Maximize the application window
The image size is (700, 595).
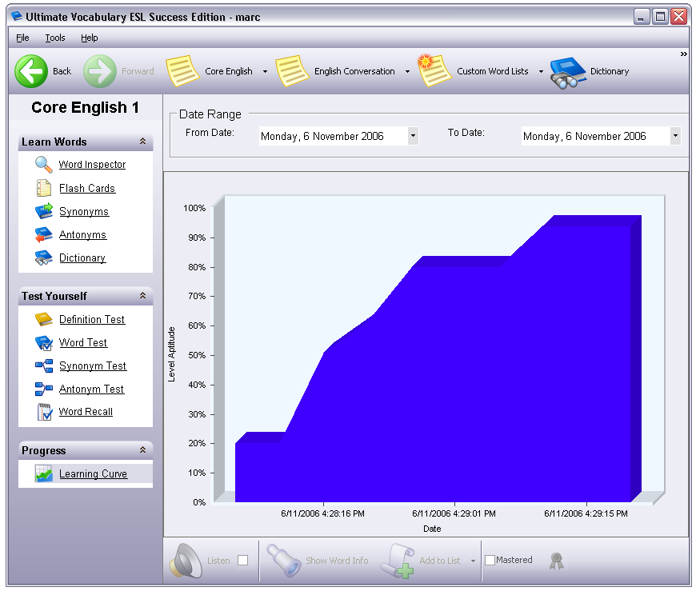click(660, 17)
